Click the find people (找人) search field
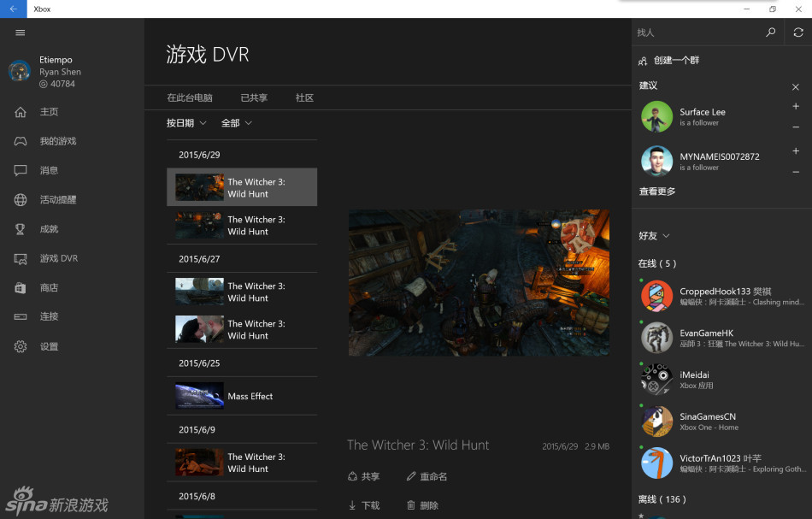The height and width of the screenshot is (519, 812). click(x=697, y=32)
